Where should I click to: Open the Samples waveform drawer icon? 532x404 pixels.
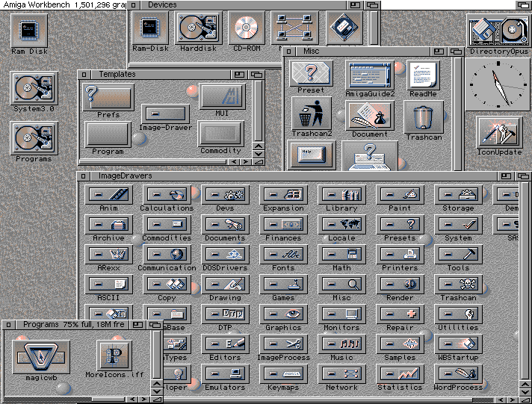[400, 344]
